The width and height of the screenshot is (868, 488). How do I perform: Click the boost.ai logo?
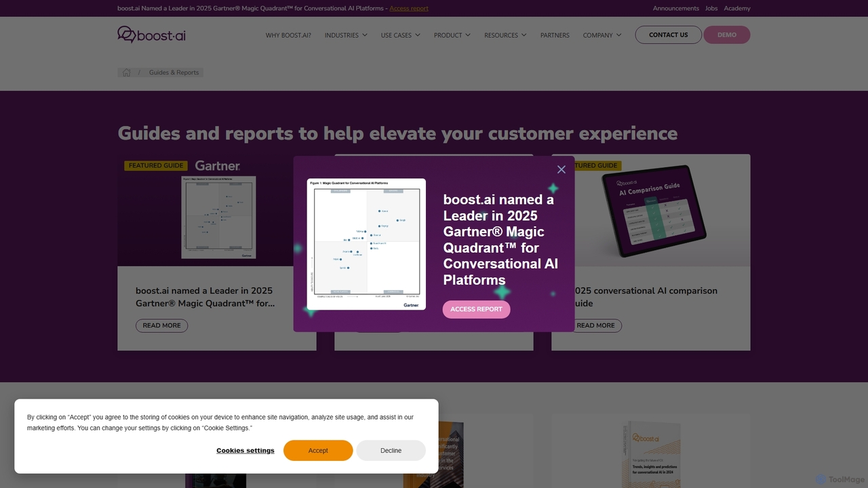tap(151, 35)
